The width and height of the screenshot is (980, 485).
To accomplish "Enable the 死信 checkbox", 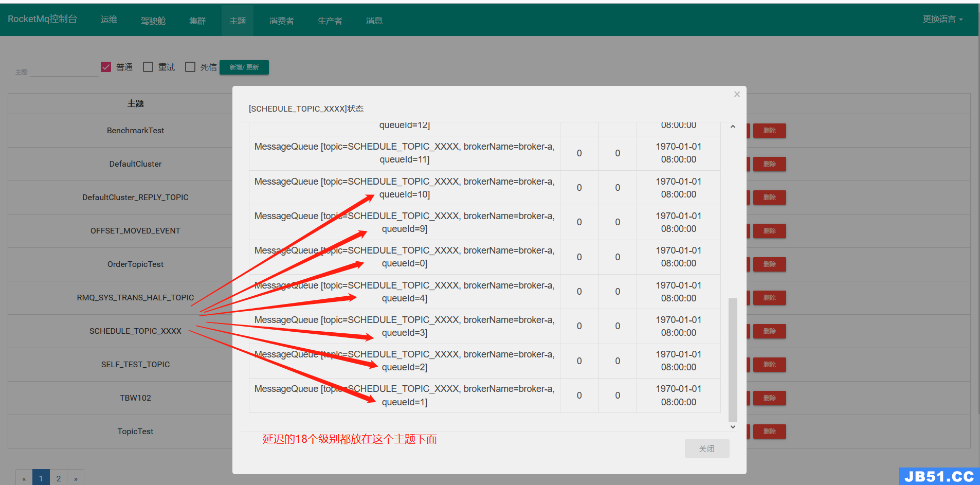I will tap(190, 67).
